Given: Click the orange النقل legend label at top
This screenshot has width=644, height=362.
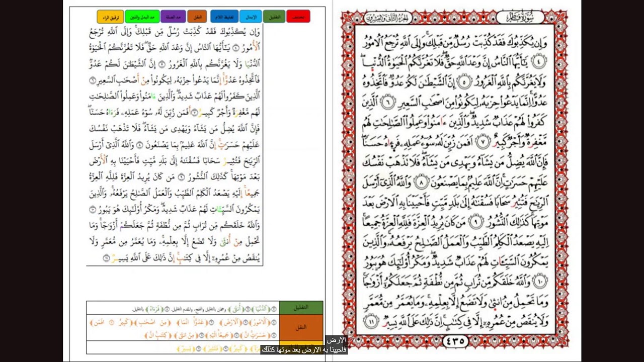Looking at the screenshot, I should click(x=197, y=17).
